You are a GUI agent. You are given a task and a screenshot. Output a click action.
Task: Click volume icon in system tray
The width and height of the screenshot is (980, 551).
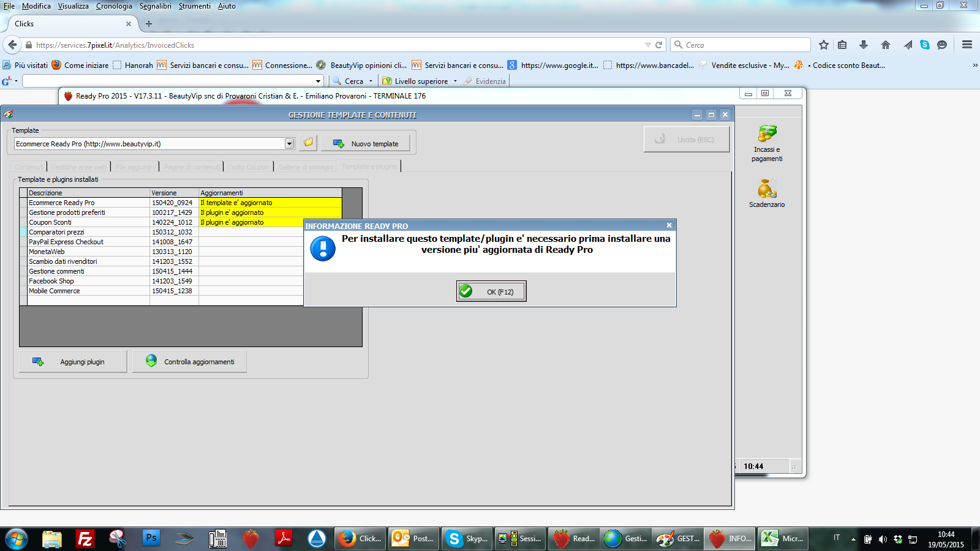click(883, 539)
